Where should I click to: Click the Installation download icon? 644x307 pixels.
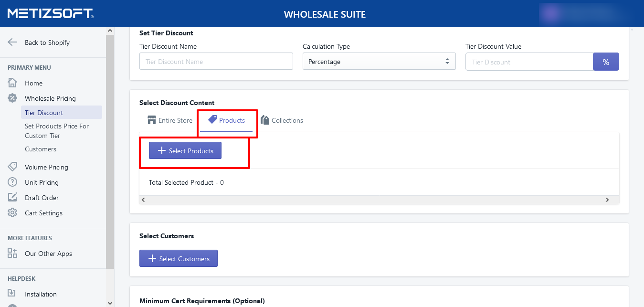tap(12, 294)
